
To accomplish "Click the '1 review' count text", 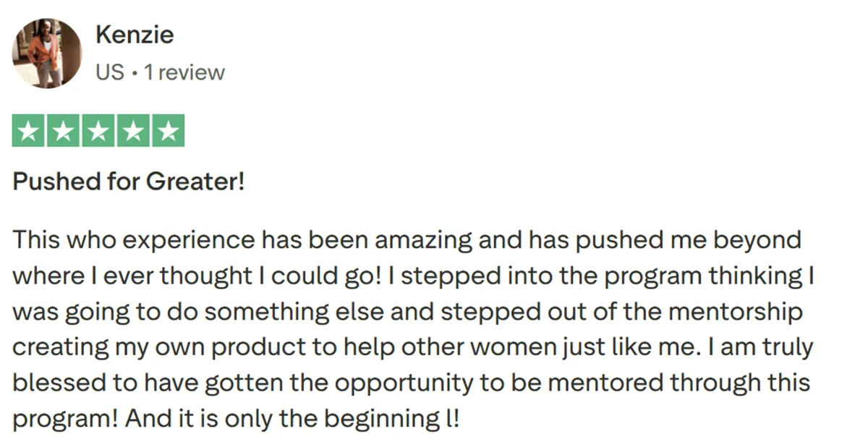I will pyautogui.click(x=184, y=72).
